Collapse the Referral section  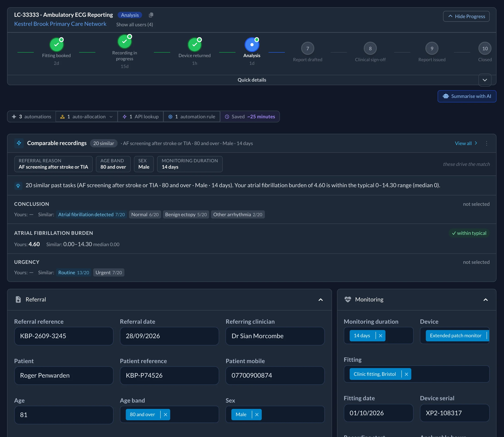point(320,300)
